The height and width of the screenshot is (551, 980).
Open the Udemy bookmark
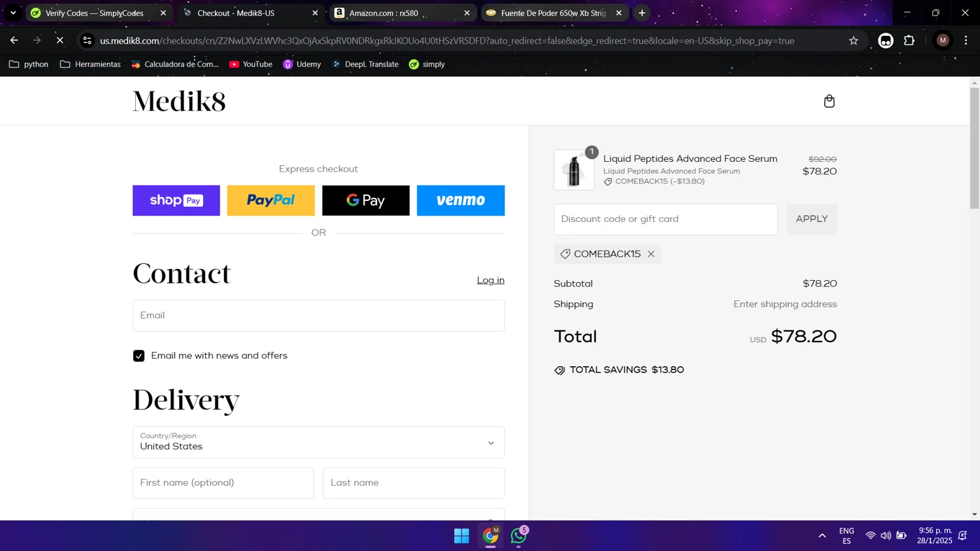302,64
